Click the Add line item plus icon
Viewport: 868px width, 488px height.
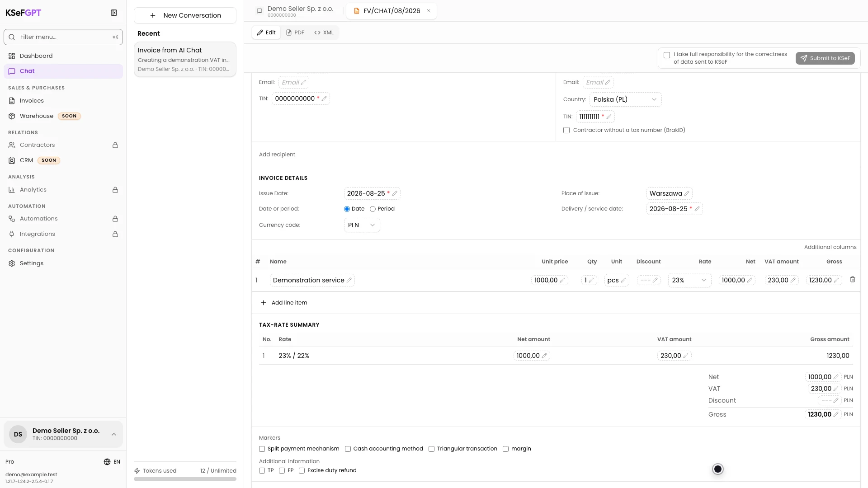click(264, 303)
